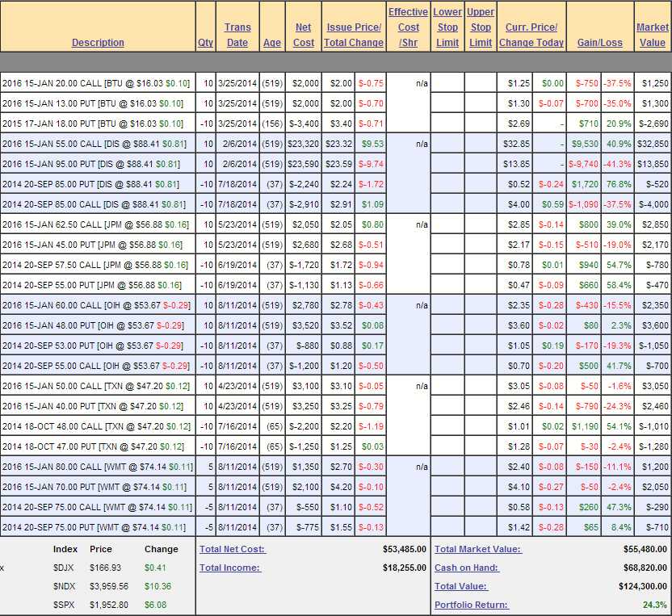The width and height of the screenshot is (672, 616).
Task: Open the Portfolio Return link
Action: (472, 605)
